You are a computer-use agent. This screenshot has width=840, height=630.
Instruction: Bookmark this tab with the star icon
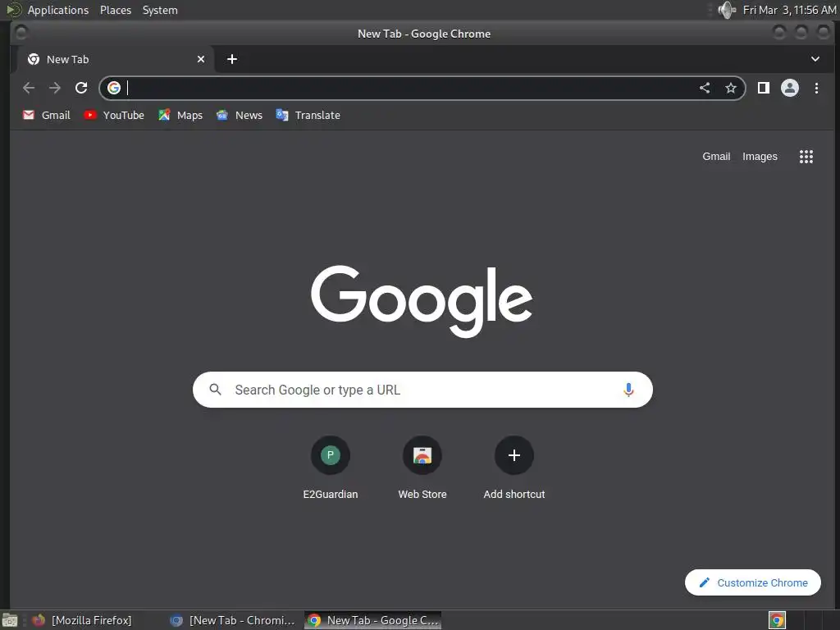click(x=731, y=88)
